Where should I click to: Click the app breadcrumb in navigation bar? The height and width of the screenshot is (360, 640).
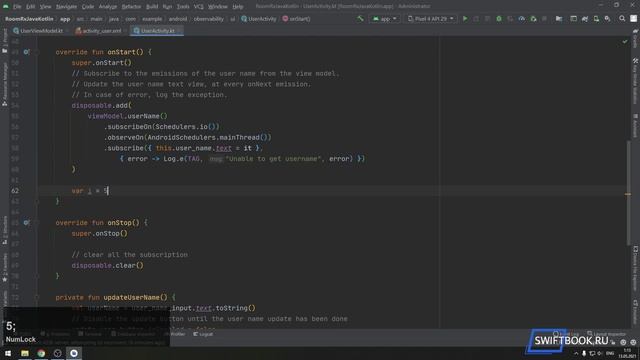(x=65, y=19)
